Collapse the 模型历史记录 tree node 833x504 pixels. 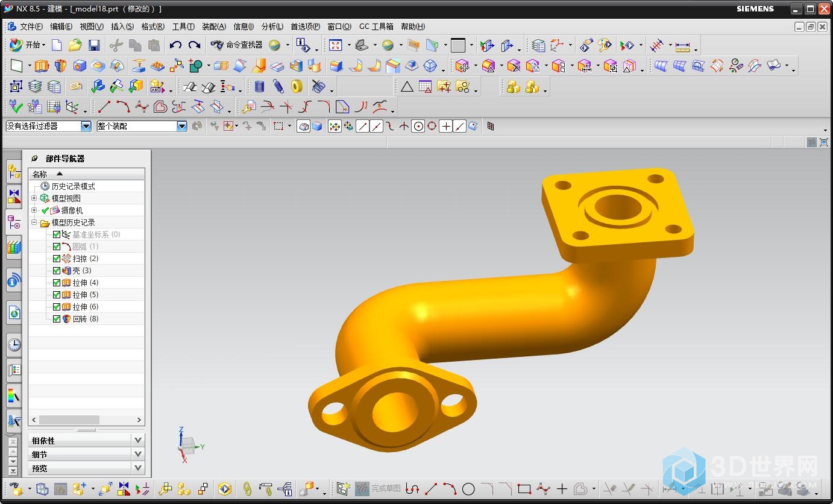tap(34, 222)
